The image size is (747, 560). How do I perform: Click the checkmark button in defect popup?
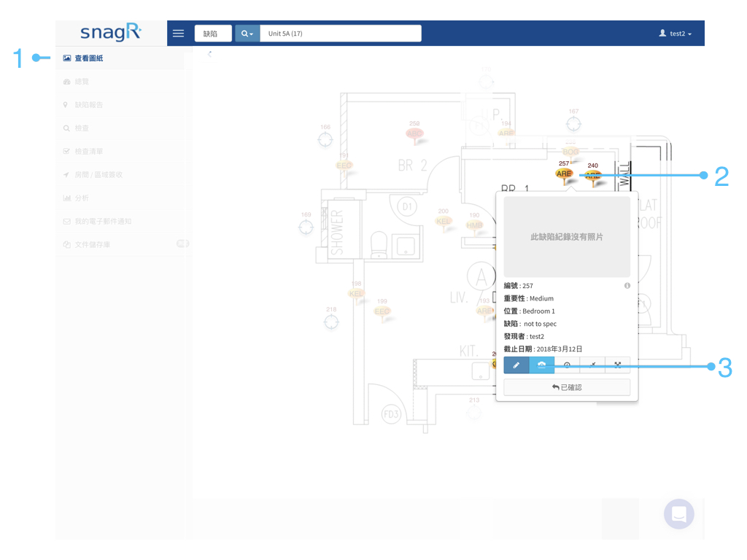point(592,365)
